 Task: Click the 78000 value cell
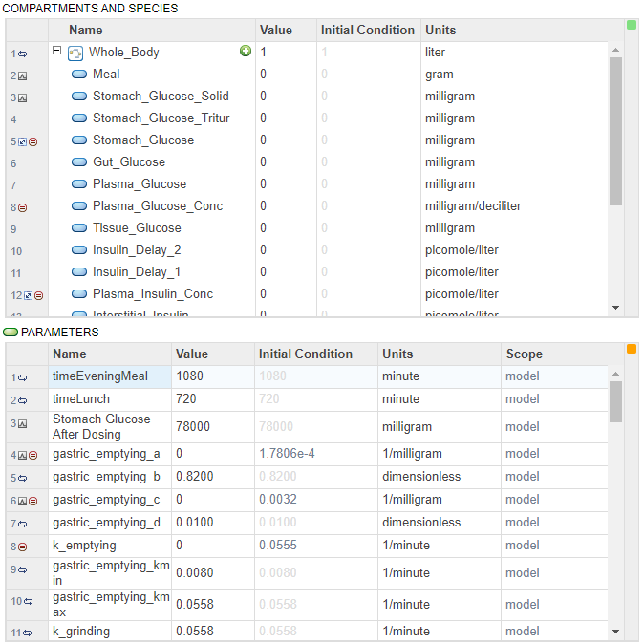(x=213, y=427)
